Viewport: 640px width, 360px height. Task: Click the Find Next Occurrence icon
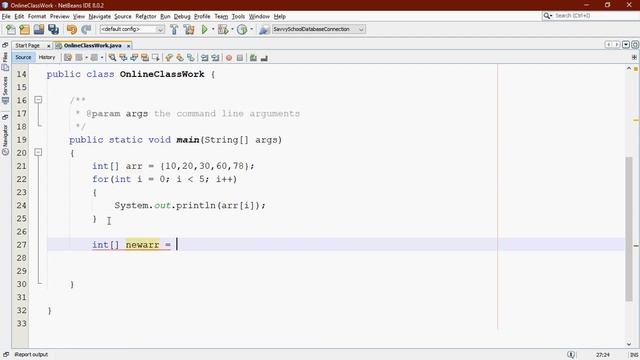[x=134, y=58]
